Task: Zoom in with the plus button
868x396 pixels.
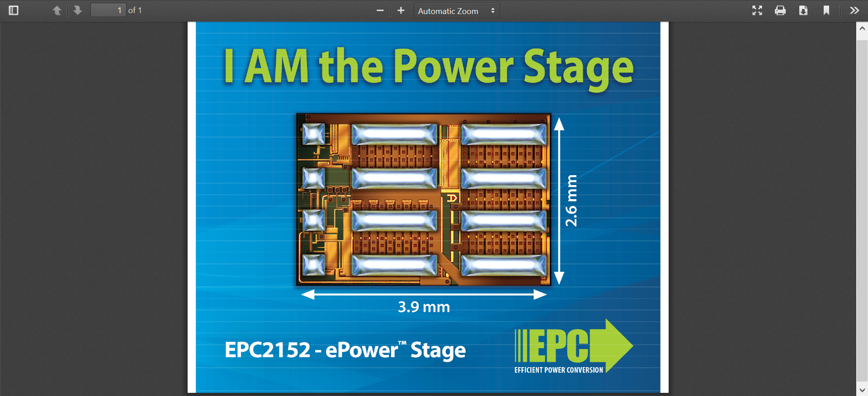Action: pos(401,10)
